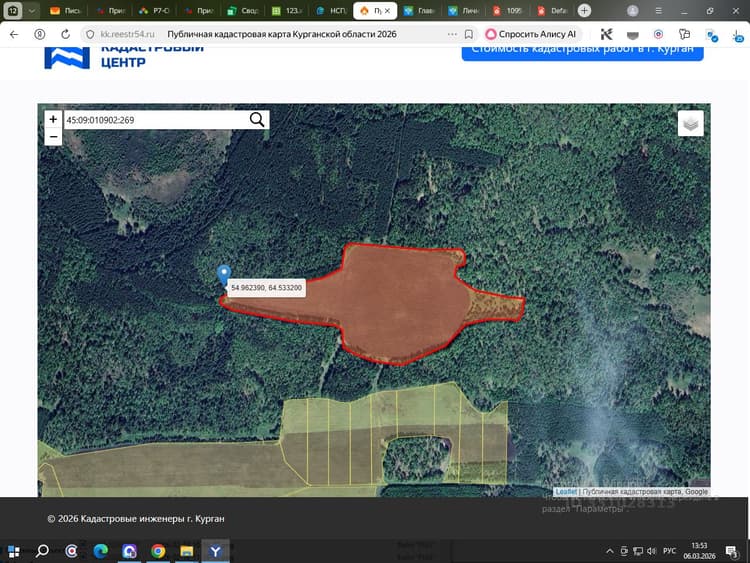The width and height of the screenshot is (750, 563).
Task: Reload the page with refresh icon
Action: (66, 34)
